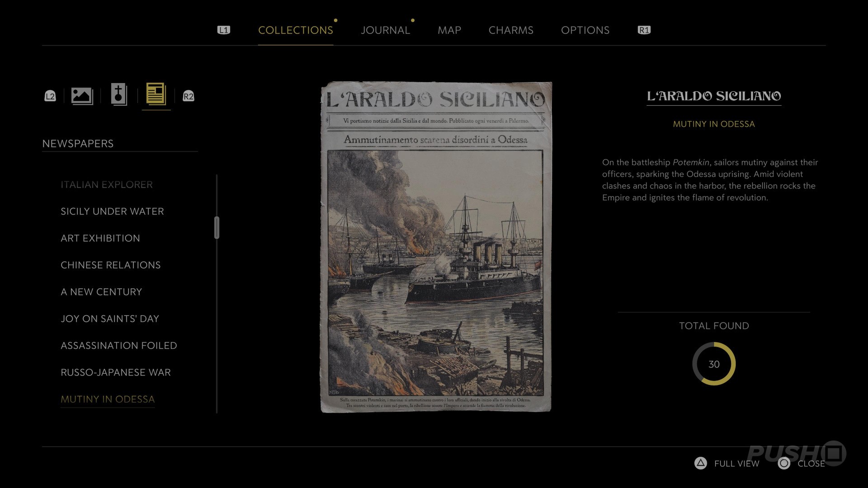868x488 pixels.
Task: Select the newspapers collection icon
Action: pos(156,95)
